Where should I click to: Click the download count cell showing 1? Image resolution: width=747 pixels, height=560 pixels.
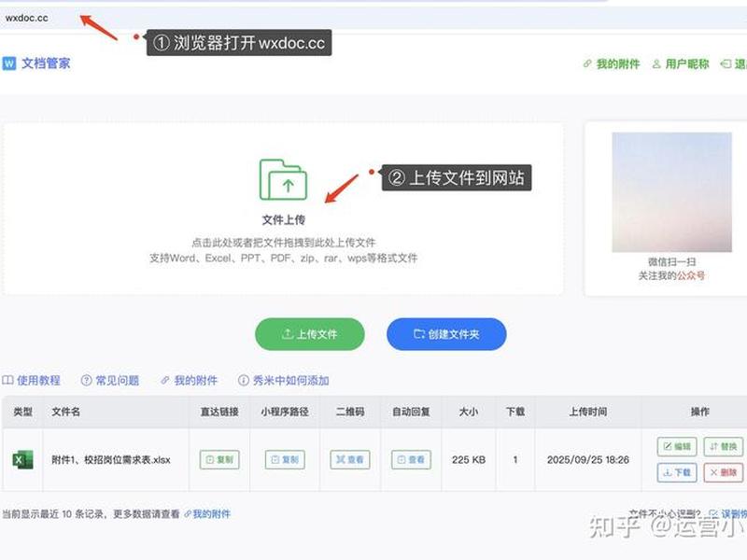pyautogui.click(x=515, y=460)
